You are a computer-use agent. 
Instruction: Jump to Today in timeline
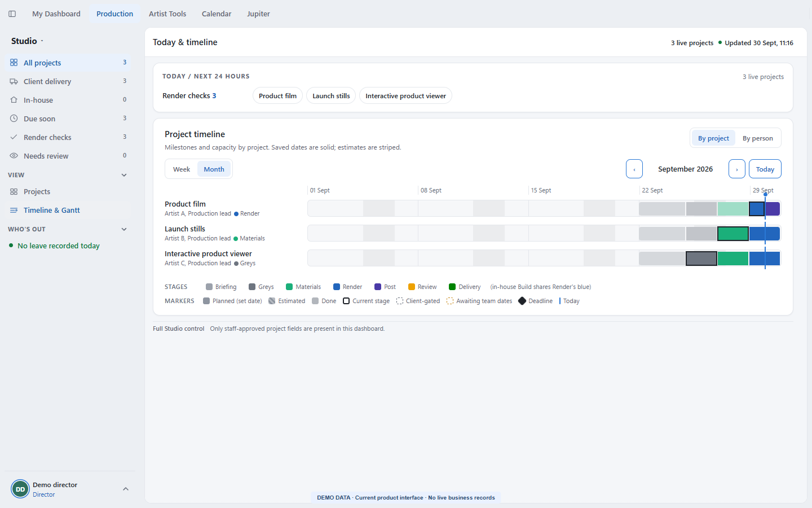pyautogui.click(x=765, y=169)
